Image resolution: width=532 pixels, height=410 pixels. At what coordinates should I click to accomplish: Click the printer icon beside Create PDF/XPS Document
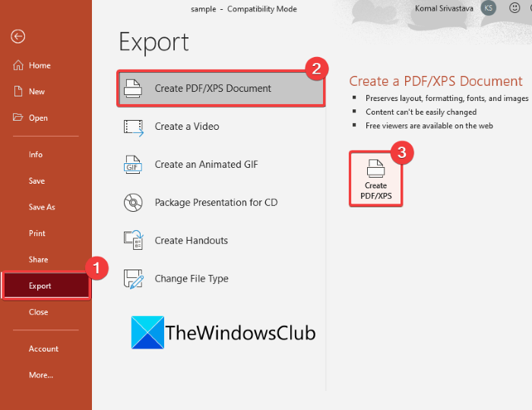coord(133,88)
